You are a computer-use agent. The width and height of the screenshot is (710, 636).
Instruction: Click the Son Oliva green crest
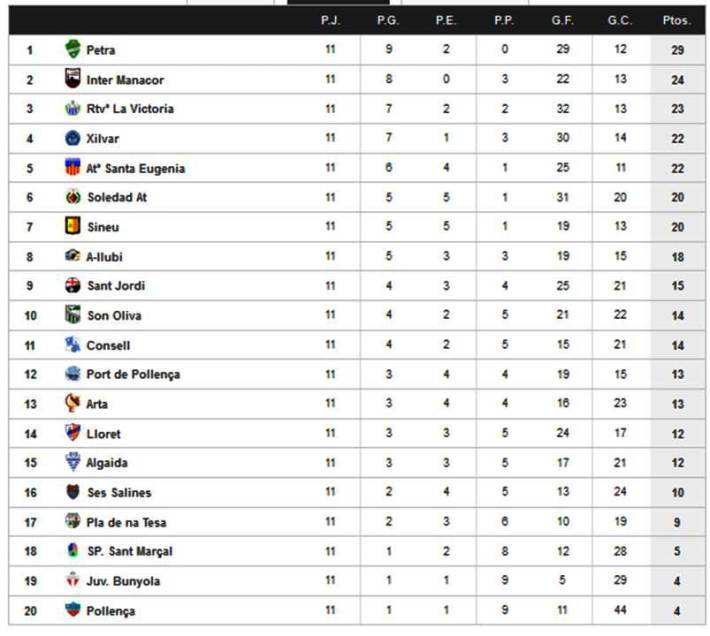[72, 315]
